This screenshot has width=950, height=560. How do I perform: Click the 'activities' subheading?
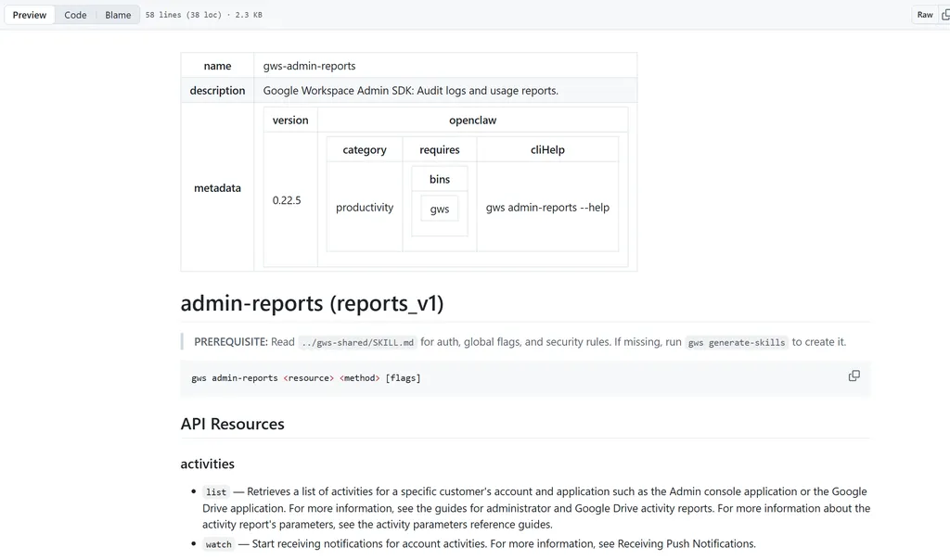[207, 464]
